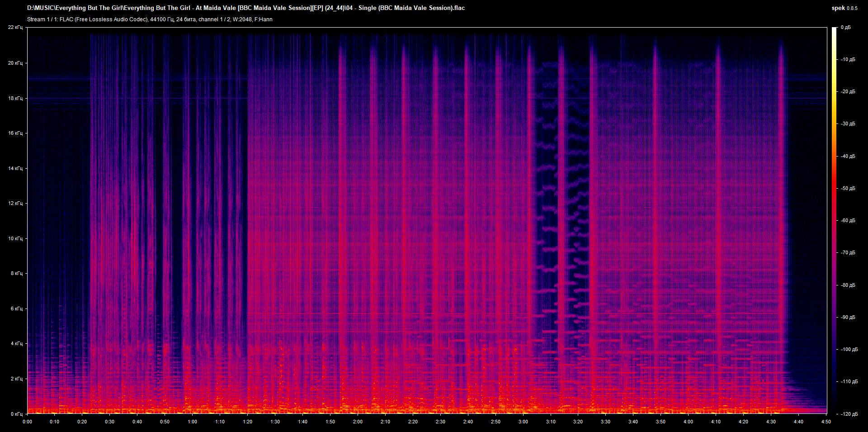Click the 2:30 time axis marker
Viewport: 868px width, 432px height.
440,422
